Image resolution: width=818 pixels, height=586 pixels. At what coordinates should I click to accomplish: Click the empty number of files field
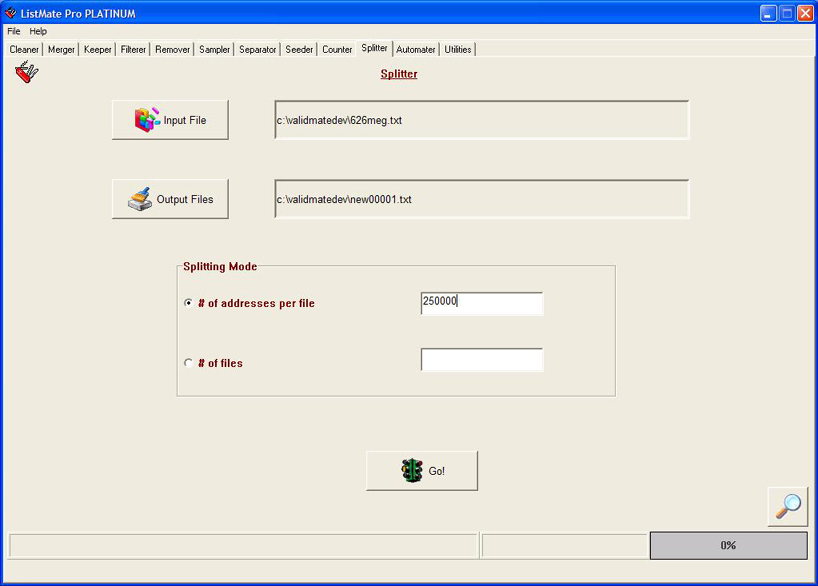(x=482, y=360)
